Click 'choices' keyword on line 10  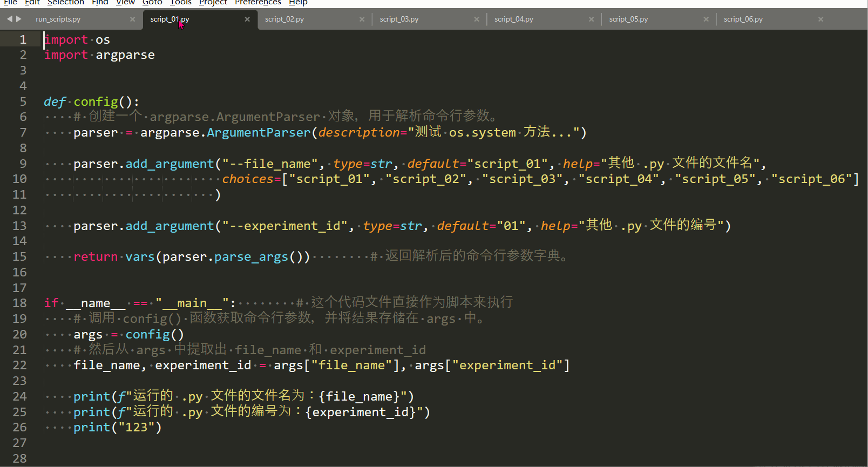(248, 179)
